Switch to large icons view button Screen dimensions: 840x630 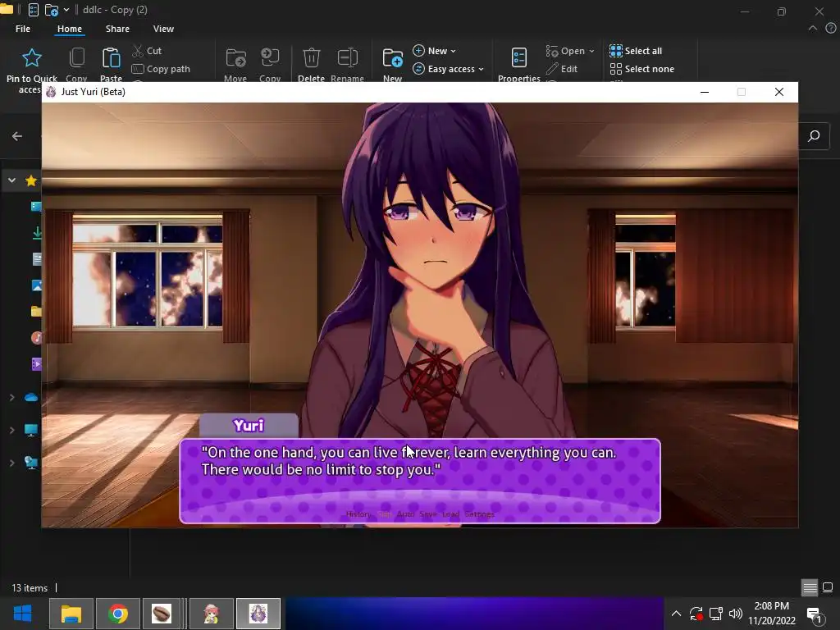click(x=828, y=587)
